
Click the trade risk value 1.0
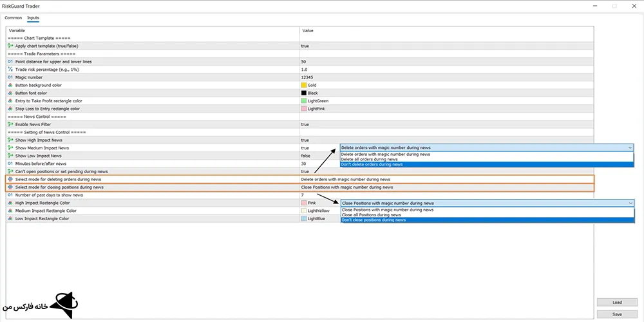[x=305, y=70]
